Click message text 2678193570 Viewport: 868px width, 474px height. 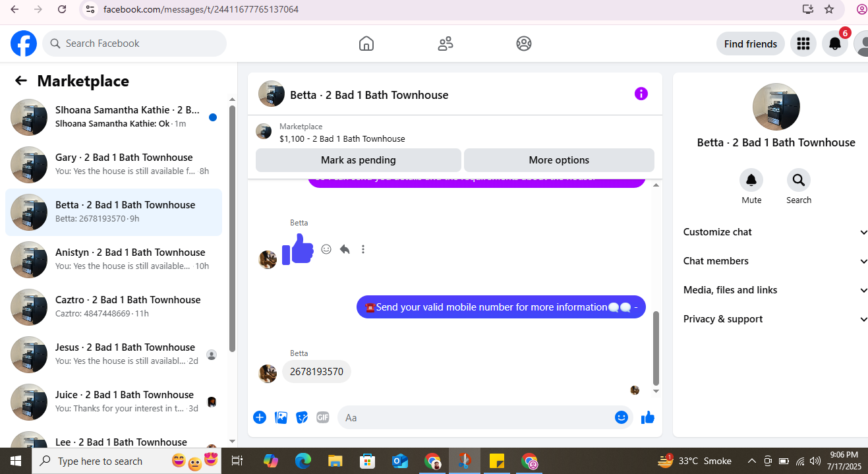click(317, 372)
